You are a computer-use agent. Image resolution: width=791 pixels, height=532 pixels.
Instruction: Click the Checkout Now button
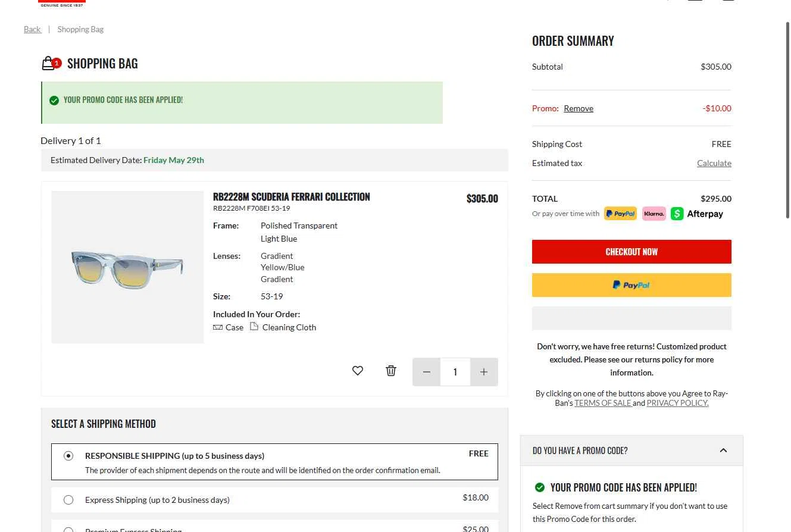pyautogui.click(x=631, y=252)
